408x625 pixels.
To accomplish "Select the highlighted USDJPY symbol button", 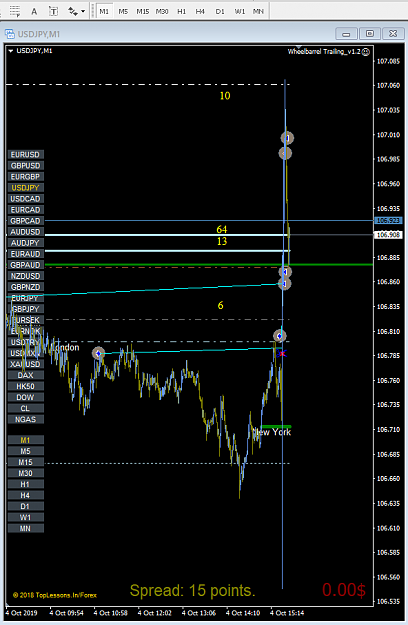I will click(x=26, y=188).
